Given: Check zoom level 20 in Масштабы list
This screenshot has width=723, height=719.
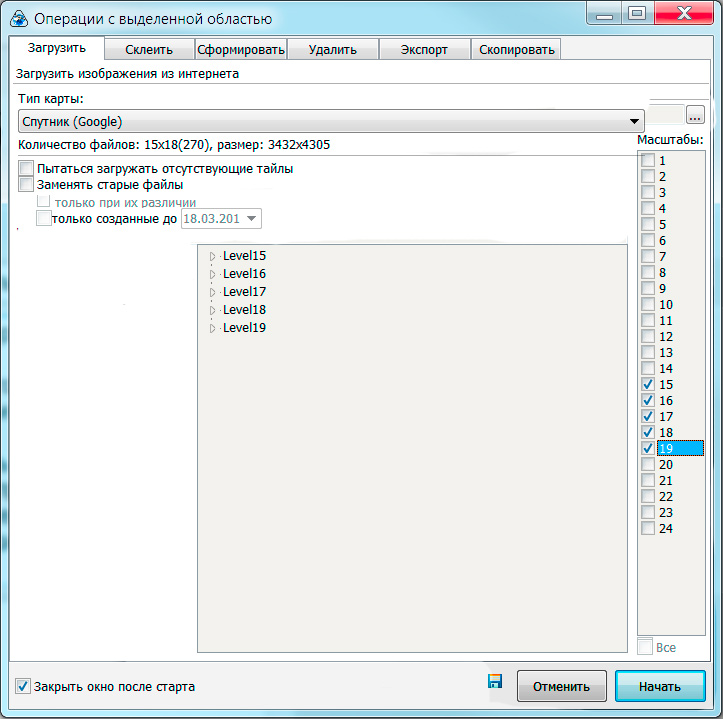Looking at the screenshot, I should [648, 465].
